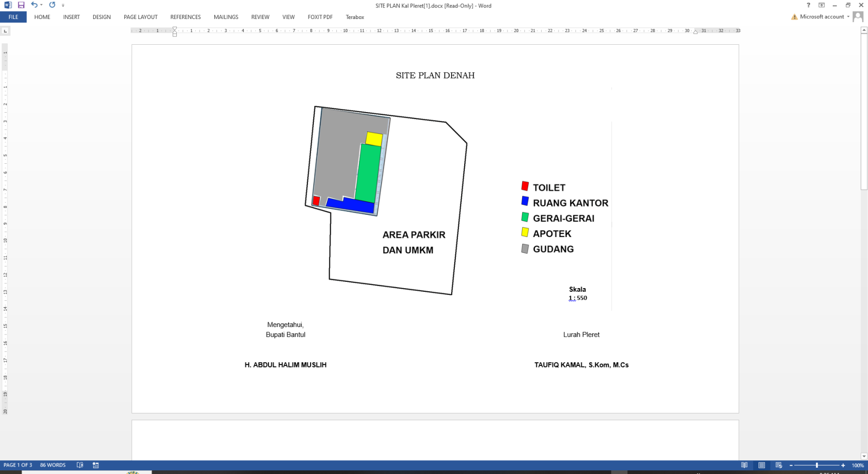Click the tab stop selector box
Viewport: 868px width, 474px height.
(5, 31)
